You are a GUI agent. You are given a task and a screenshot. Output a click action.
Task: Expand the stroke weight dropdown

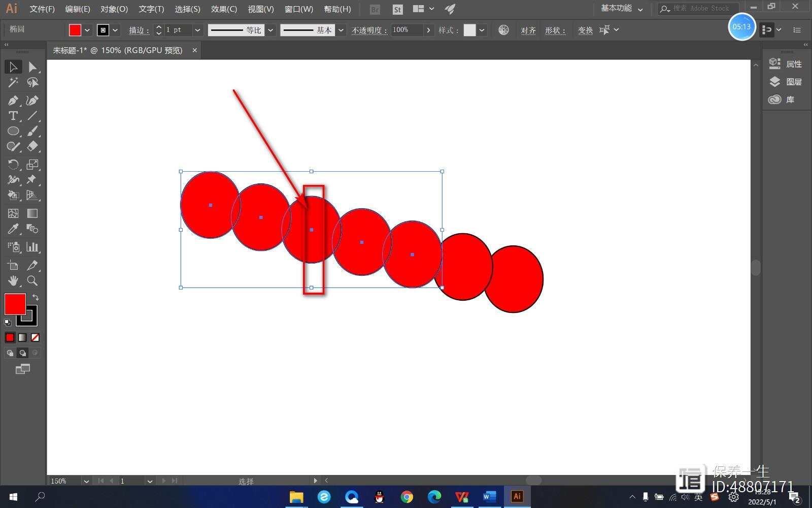tap(197, 30)
